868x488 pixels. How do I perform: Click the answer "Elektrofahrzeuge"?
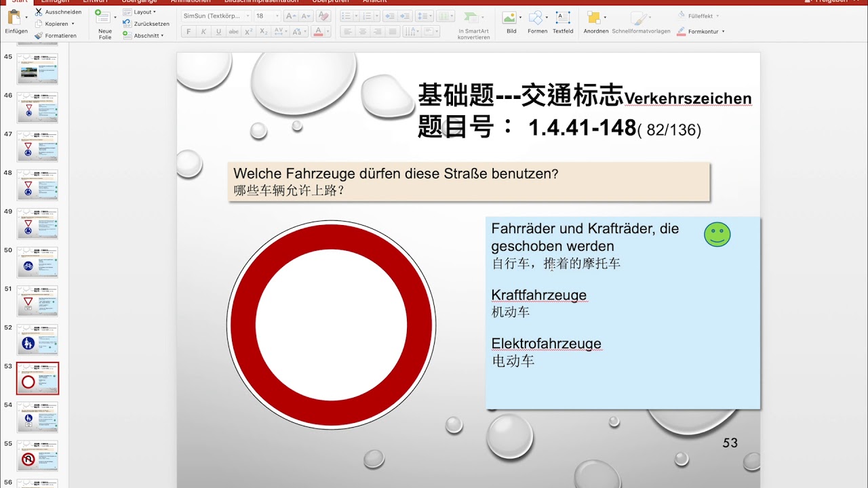tap(547, 344)
